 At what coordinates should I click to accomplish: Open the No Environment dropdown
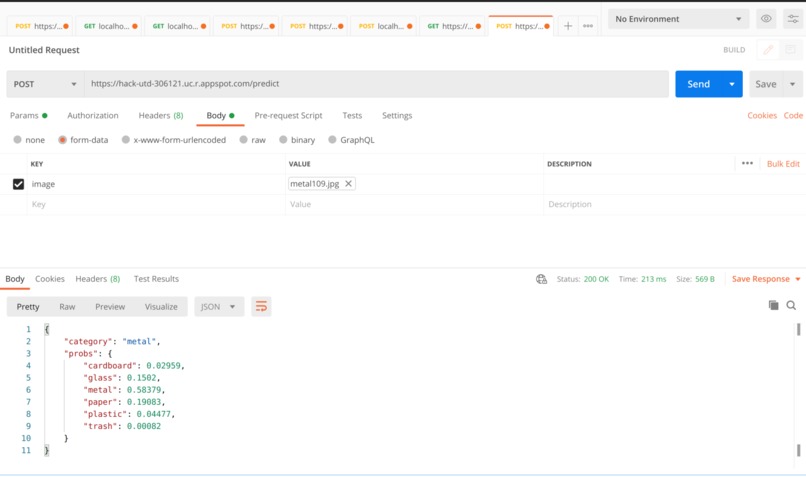tap(679, 19)
